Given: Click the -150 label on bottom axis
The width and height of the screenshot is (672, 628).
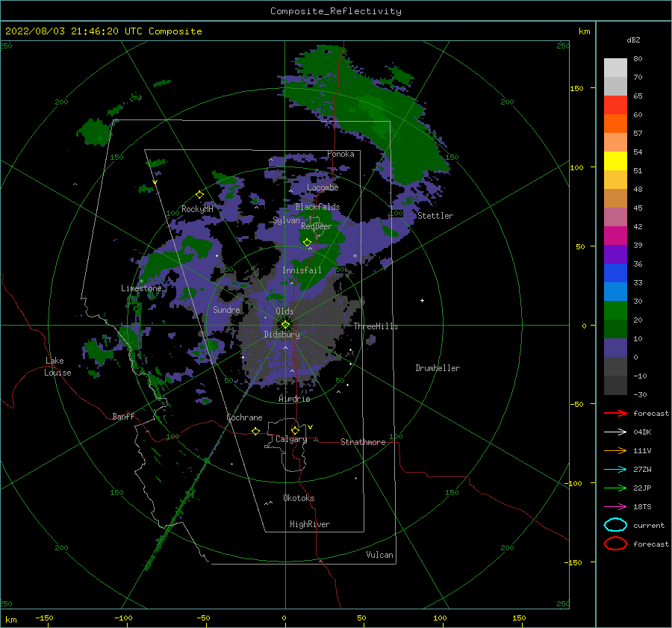Looking at the screenshot, I should click(x=44, y=618).
